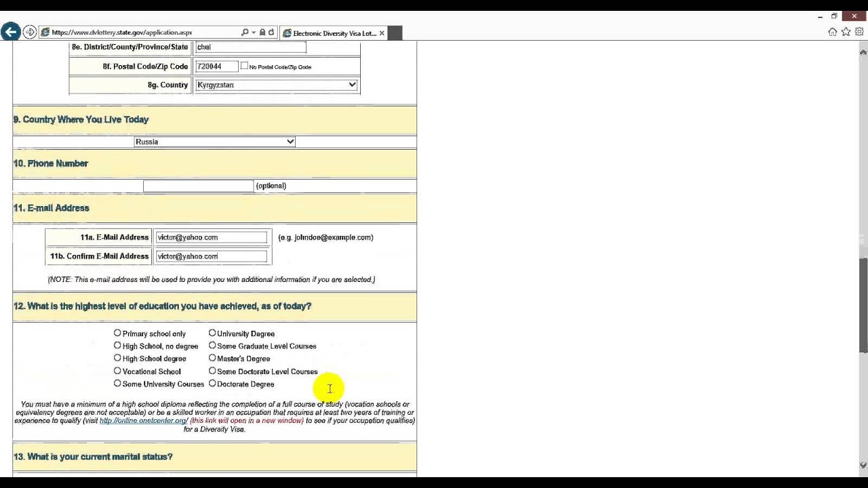868x488 pixels.
Task: Open the online.onetcenter.org link
Action: [x=144, y=421]
